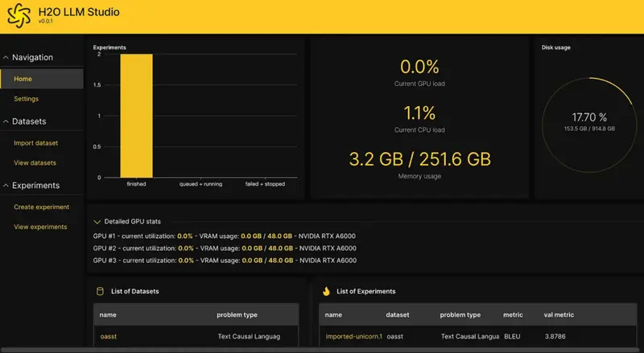The image size is (644, 353).
Task: Collapse the Experiments section chevron
Action: 6,186
